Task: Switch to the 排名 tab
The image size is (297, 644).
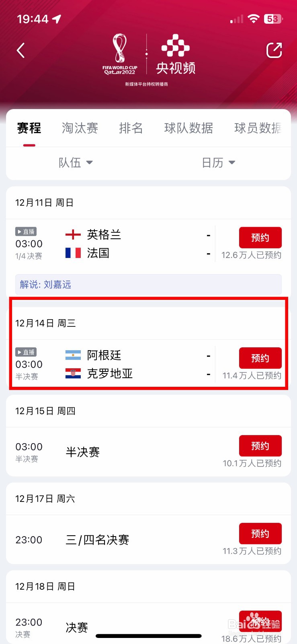Action: [x=131, y=128]
